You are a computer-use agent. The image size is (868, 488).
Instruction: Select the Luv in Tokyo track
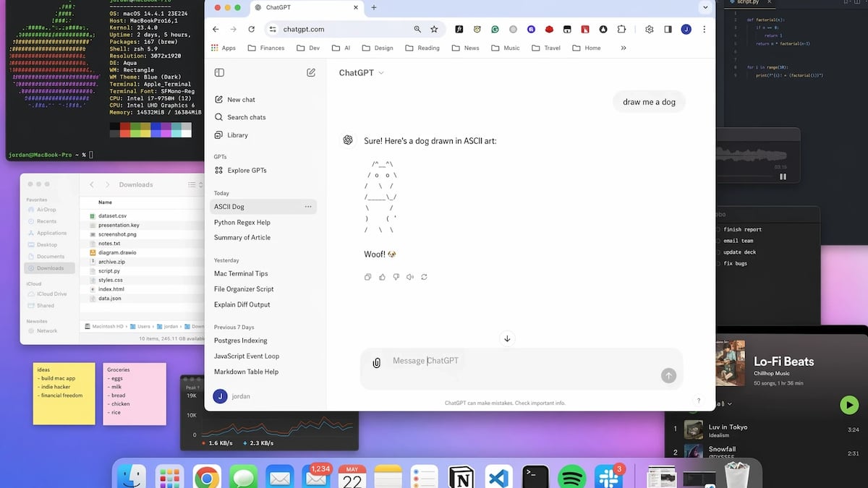click(767, 429)
